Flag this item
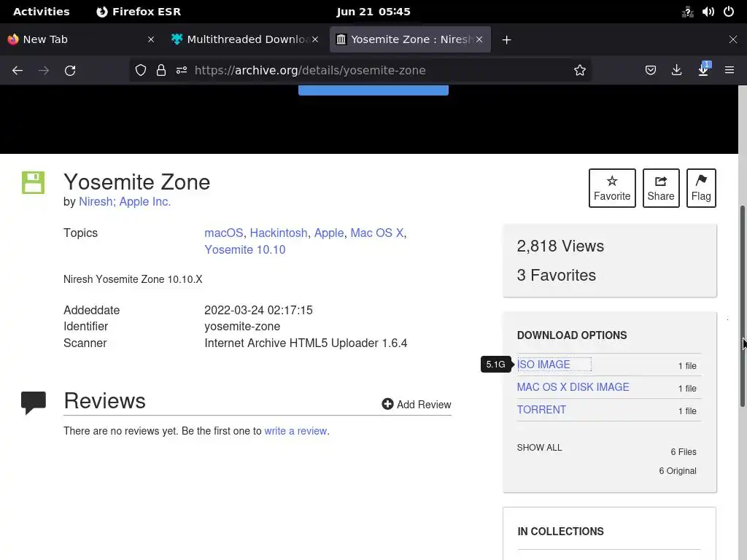 (x=700, y=187)
